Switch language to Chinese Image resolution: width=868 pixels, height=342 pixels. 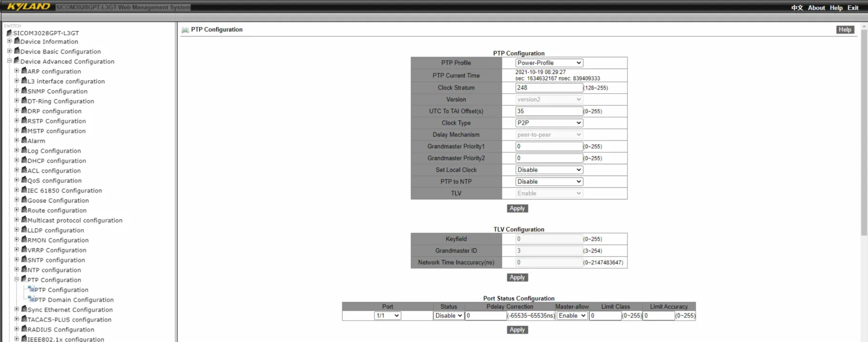tap(797, 8)
